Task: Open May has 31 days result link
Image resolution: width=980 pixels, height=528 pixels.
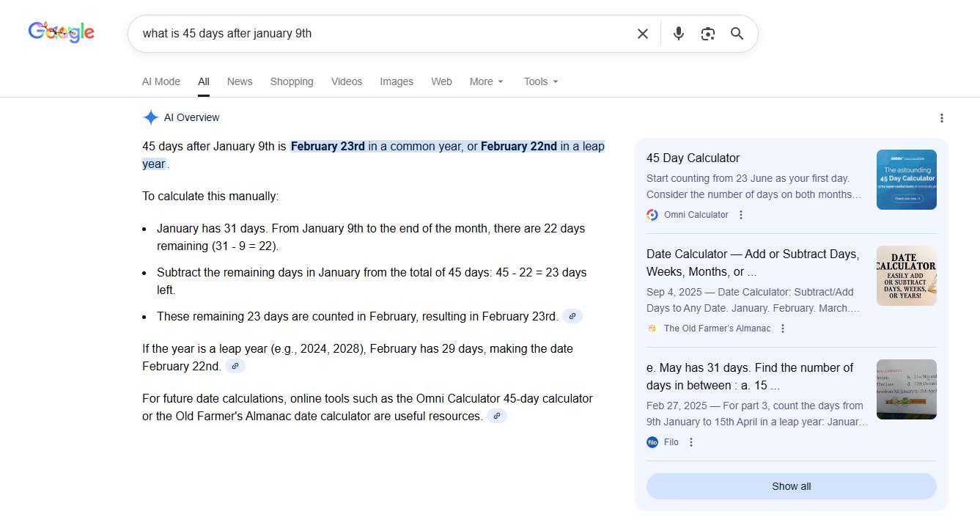Action: (750, 376)
